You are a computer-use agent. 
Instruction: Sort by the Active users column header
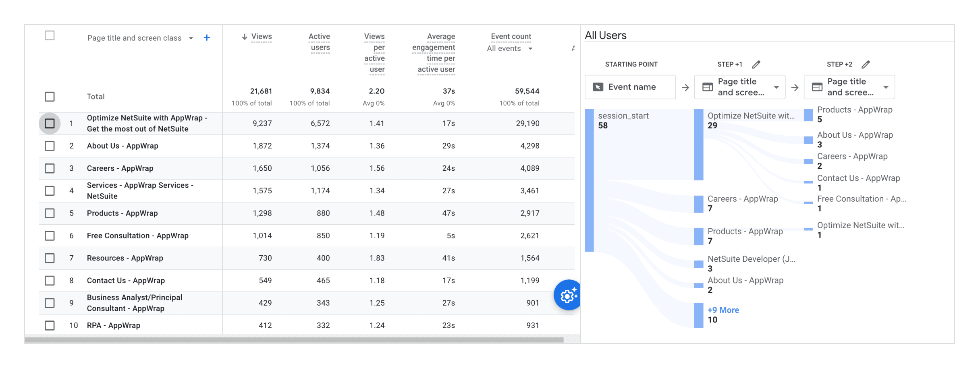point(320,42)
